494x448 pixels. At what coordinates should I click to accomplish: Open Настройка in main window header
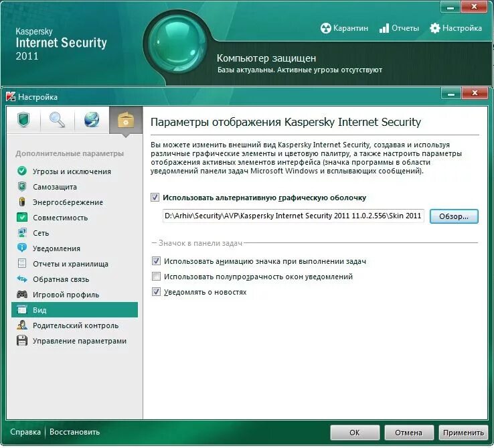pos(456,28)
